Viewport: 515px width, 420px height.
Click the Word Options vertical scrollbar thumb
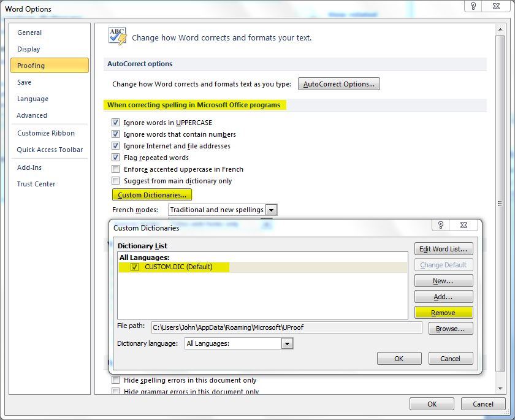[x=500, y=204]
